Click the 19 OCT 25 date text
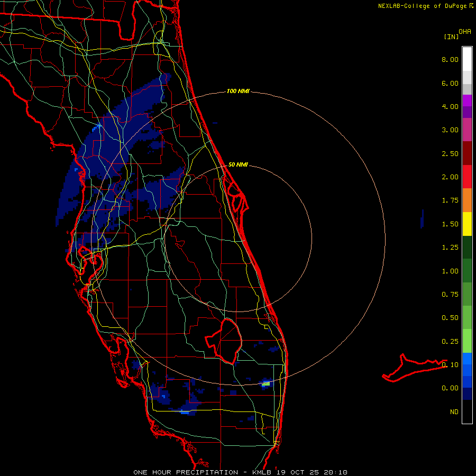The height and width of the screenshot is (476, 476). click(x=298, y=472)
